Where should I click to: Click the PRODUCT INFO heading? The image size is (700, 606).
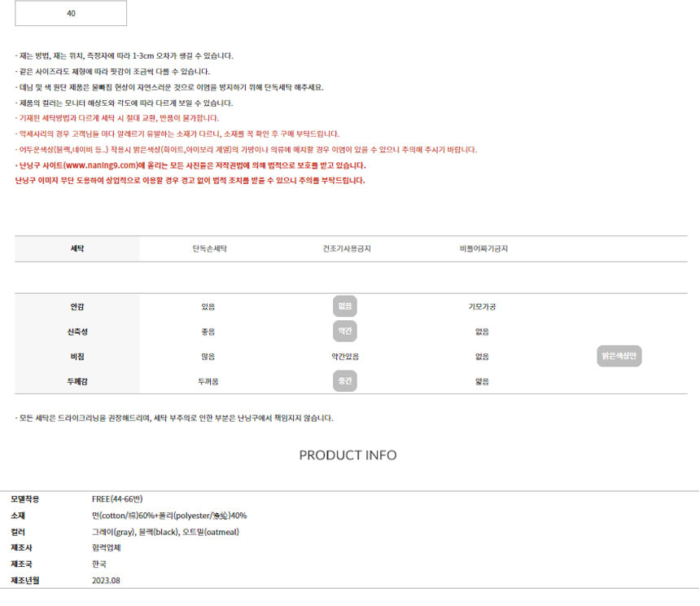point(348,455)
